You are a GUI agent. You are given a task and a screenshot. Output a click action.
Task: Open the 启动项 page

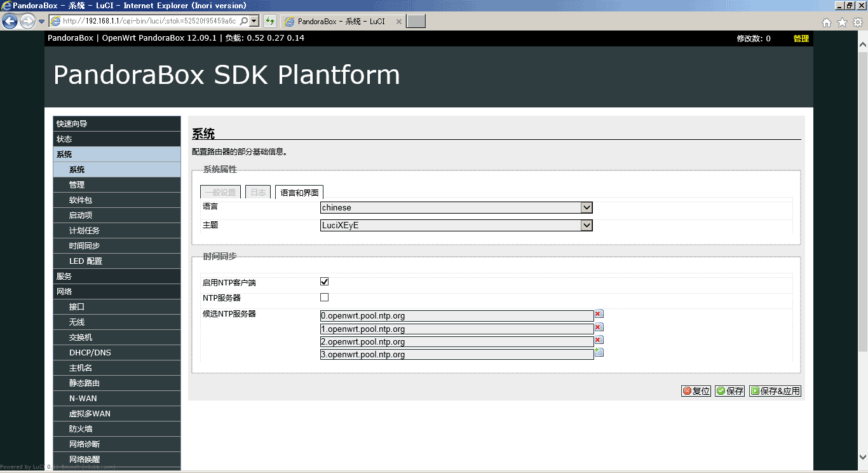(117, 215)
